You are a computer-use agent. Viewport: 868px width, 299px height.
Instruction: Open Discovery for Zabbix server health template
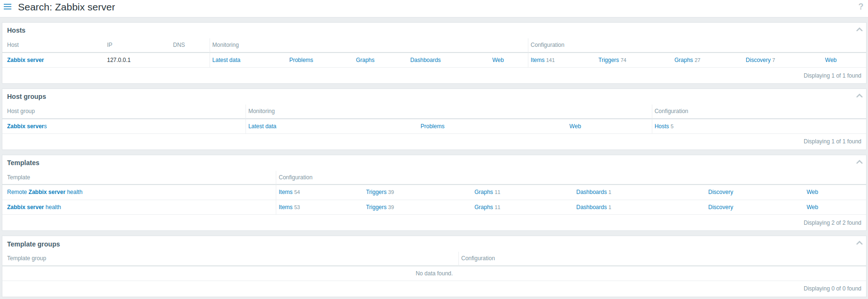coord(720,207)
